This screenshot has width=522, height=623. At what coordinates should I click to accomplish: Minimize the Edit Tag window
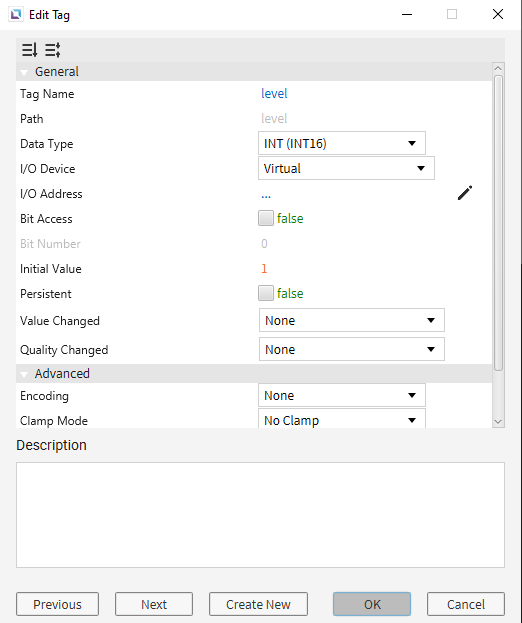[407, 14]
